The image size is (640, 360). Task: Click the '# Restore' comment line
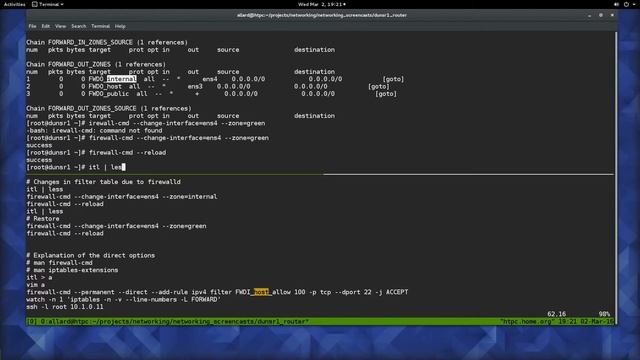[43, 218]
